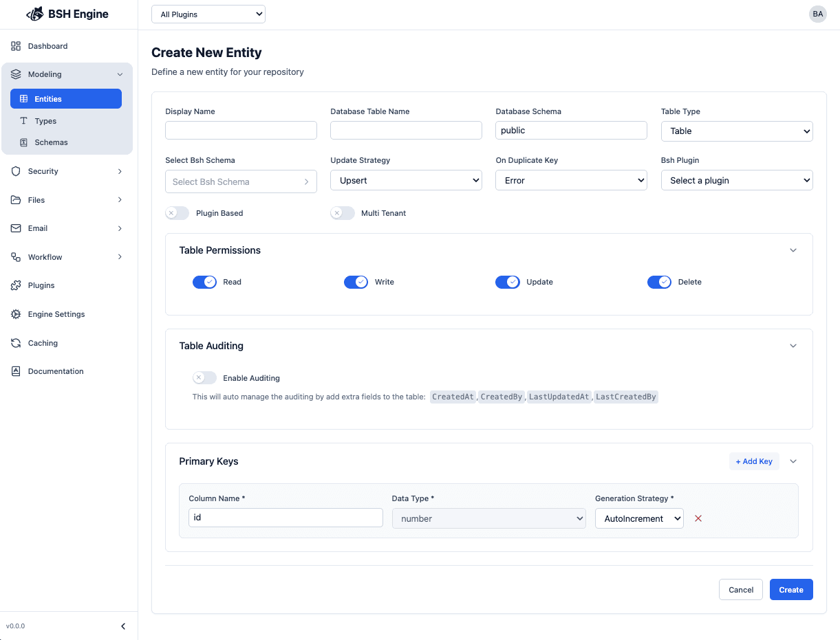Screen dimensions: 840x640
Task: Open the BA user avatar
Action: [x=817, y=14]
